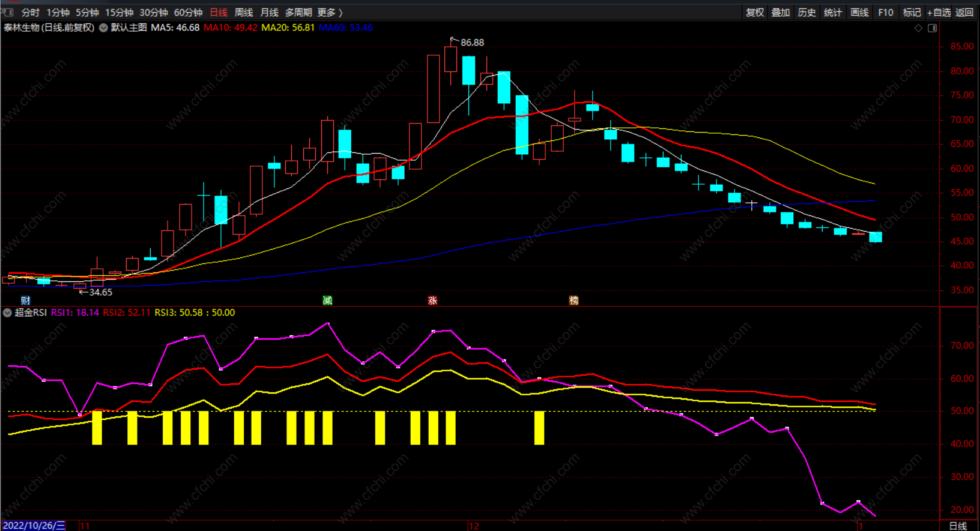Screen dimensions: 980x531
Task: Click the 日线 label at bottom right
Action: 958,526
